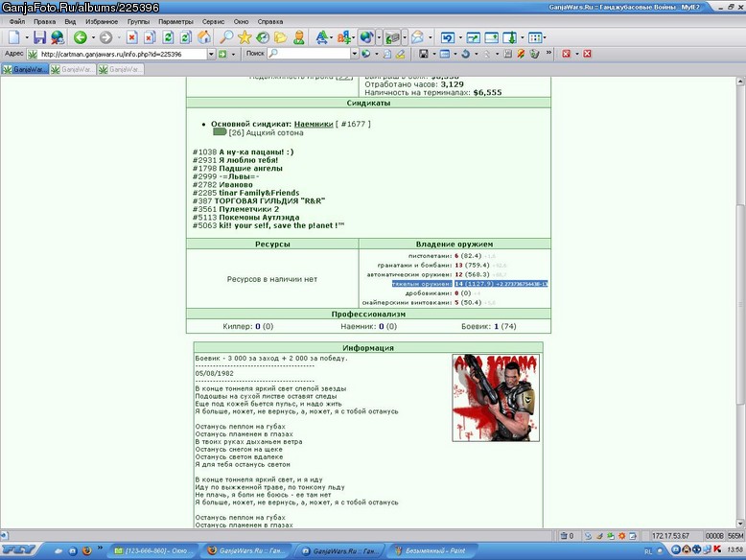The image size is (746, 560).
Task: Open search with the magnifying glass icon
Action: (x=226, y=37)
